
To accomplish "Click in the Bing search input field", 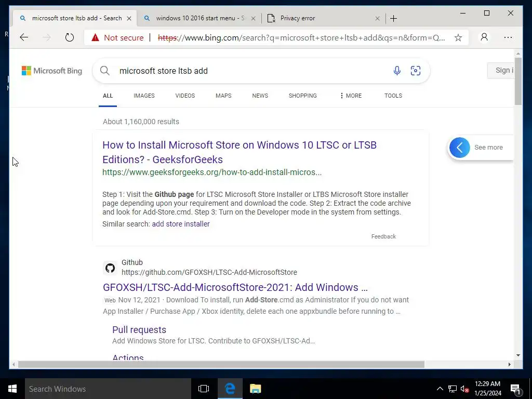I will click(251, 71).
